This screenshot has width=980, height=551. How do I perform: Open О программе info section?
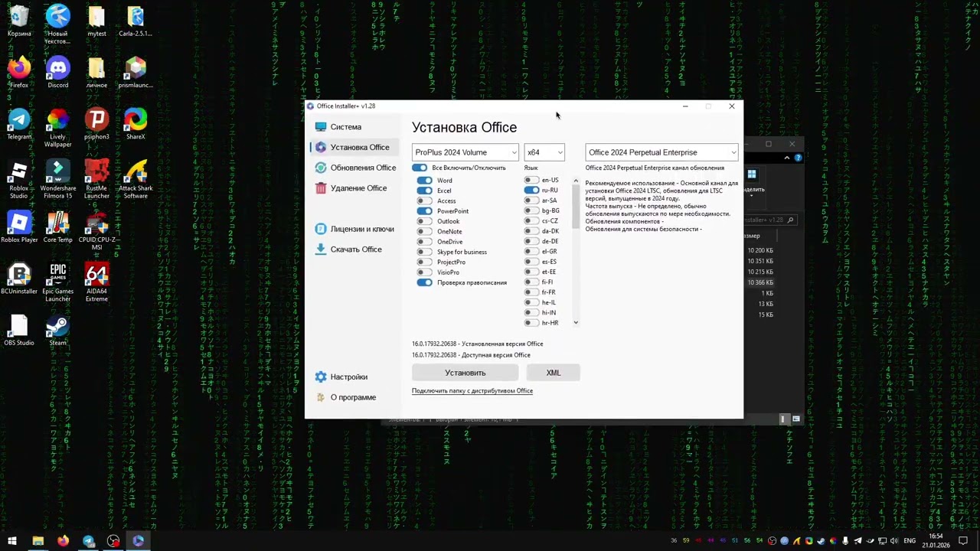click(345, 398)
